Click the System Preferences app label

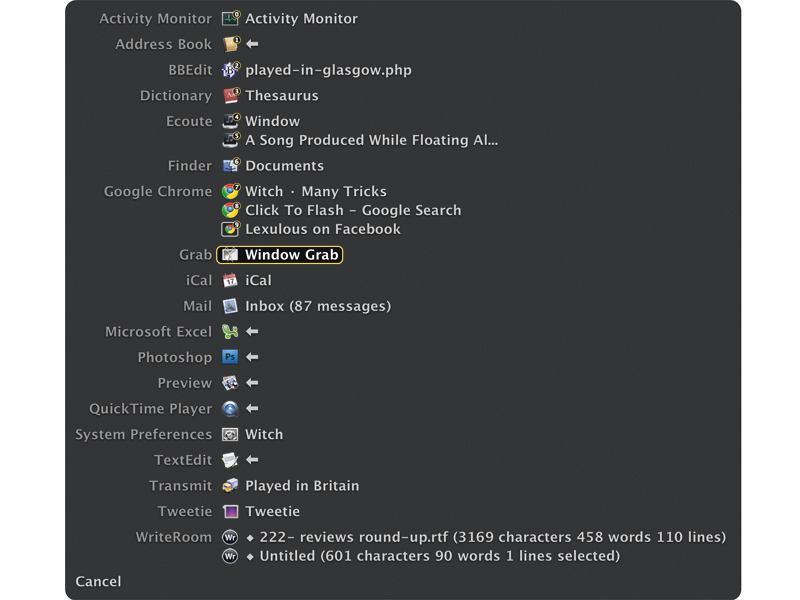click(143, 435)
